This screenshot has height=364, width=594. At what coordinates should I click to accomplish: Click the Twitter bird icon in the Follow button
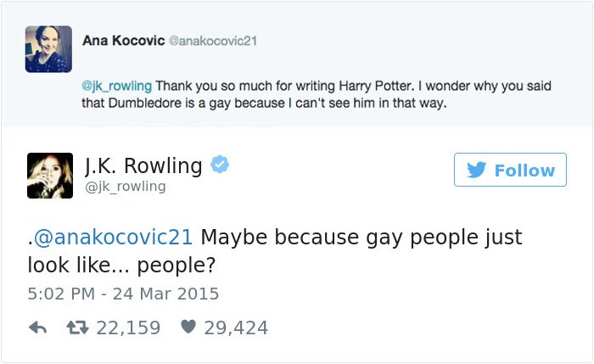pos(476,170)
